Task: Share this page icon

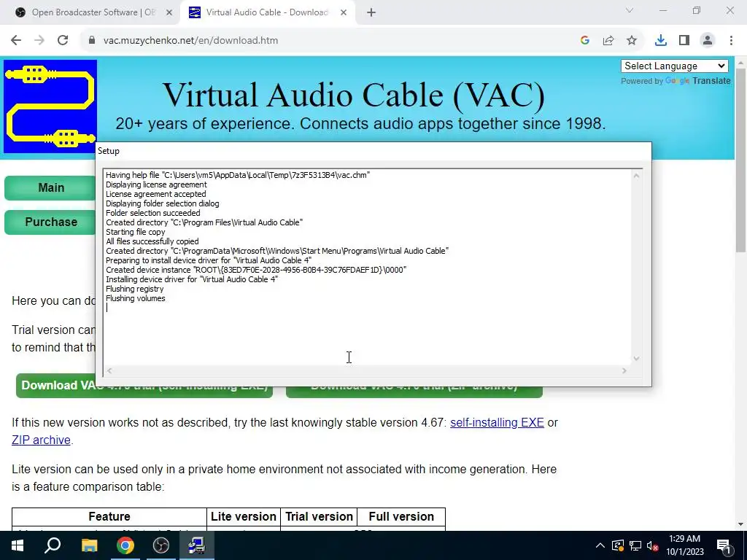Action: pos(608,41)
